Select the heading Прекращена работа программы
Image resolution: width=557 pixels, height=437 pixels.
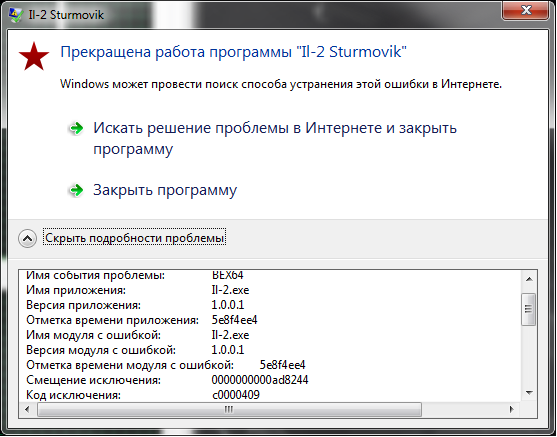pos(233,52)
